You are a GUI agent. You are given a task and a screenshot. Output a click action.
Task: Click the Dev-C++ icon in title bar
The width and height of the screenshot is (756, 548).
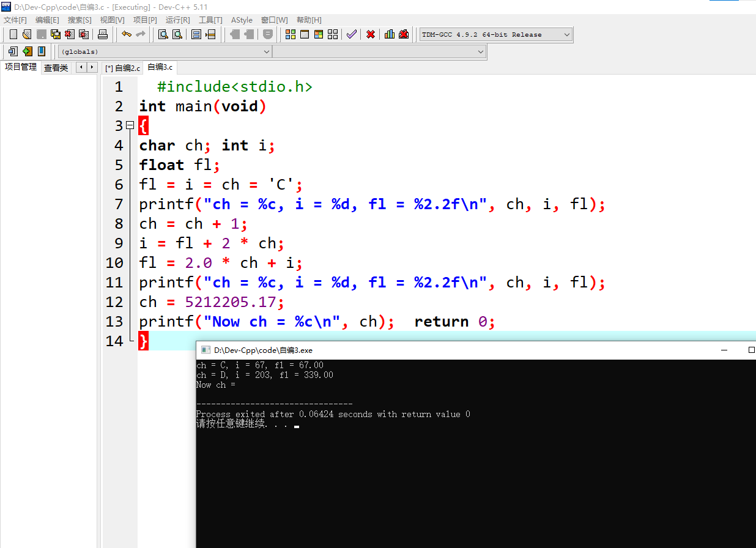pyautogui.click(x=6, y=7)
